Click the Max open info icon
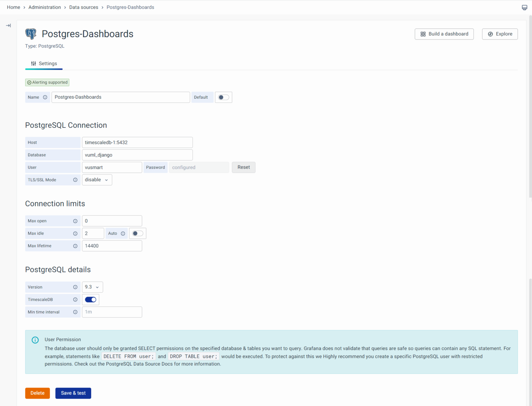Viewport: 532px width, 406px height. coord(75,221)
